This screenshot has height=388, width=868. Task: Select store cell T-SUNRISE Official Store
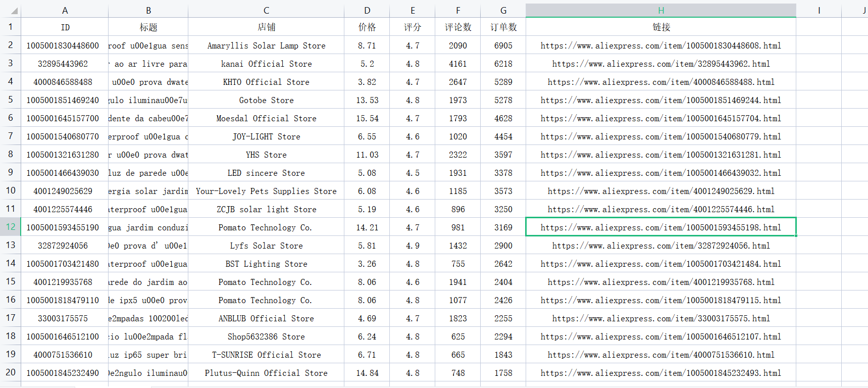click(x=266, y=354)
